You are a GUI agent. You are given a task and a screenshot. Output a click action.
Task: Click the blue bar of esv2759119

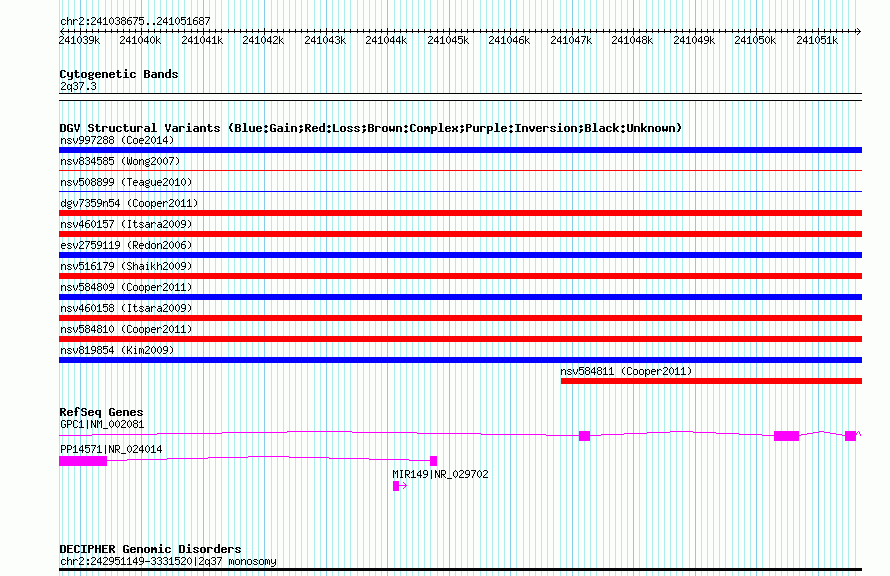[460, 255]
